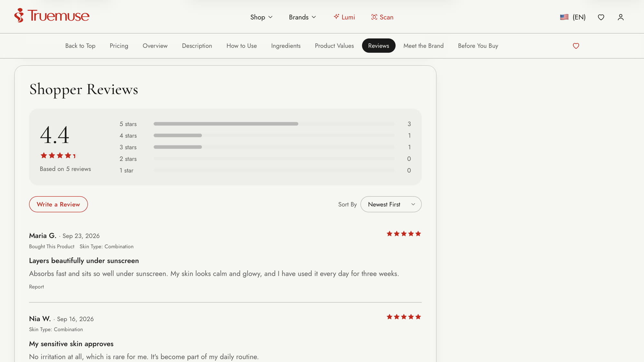The width and height of the screenshot is (644, 362).
Task: Go to the Ingredients section
Action: 286,46
